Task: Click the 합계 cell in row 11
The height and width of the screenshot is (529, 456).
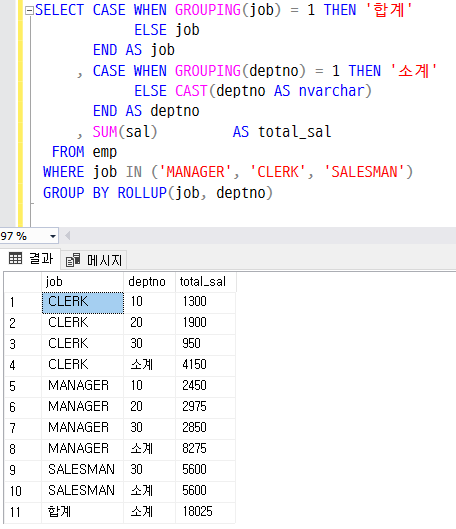Action: (83, 512)
